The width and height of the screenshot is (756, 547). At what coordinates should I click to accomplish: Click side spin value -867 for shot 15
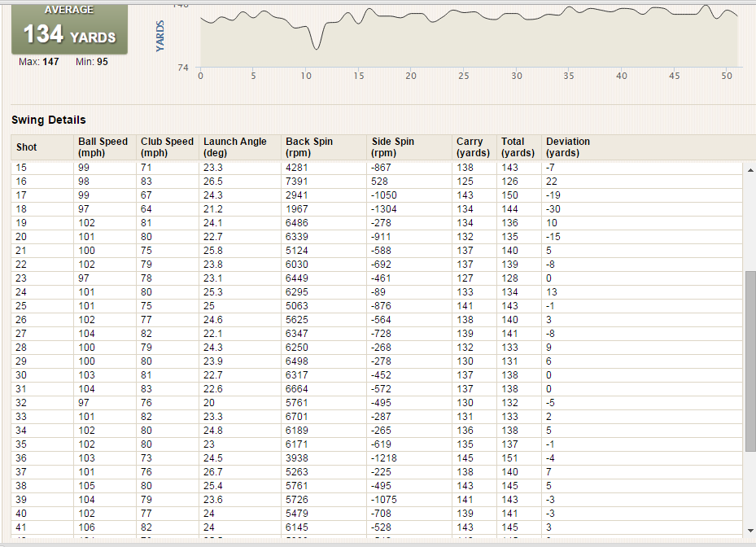pyautogui.click(x=381, y=168)
